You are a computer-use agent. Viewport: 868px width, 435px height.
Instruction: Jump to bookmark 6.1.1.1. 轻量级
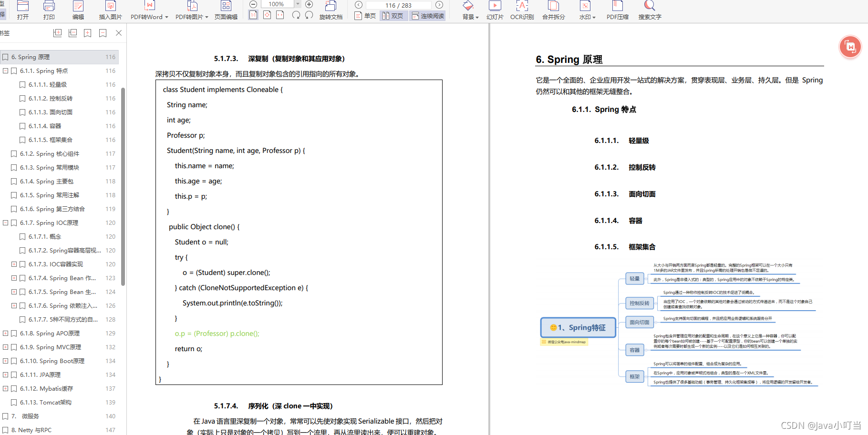(x=48, y=84)
